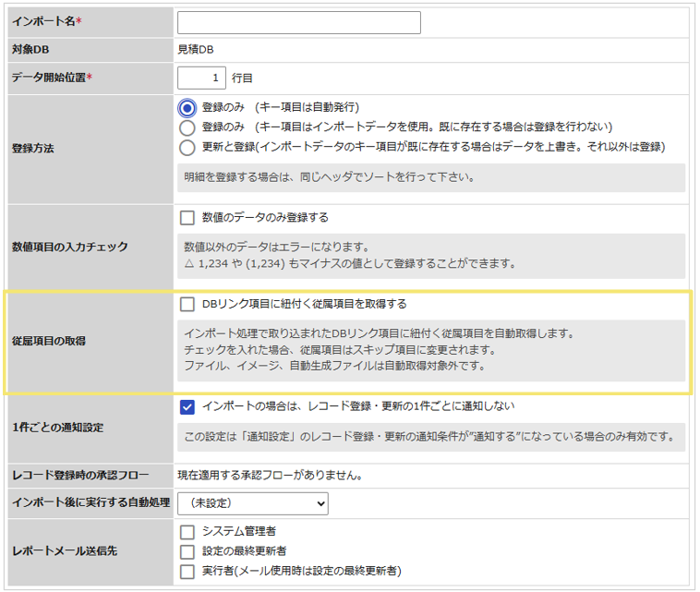Click the インポート名 text input field

298,22
